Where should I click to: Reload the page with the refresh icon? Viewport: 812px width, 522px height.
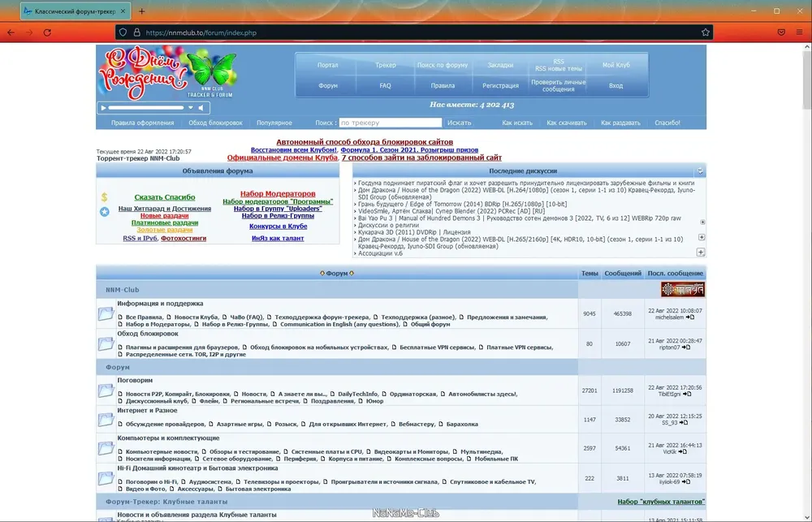[x=47, y=32]
